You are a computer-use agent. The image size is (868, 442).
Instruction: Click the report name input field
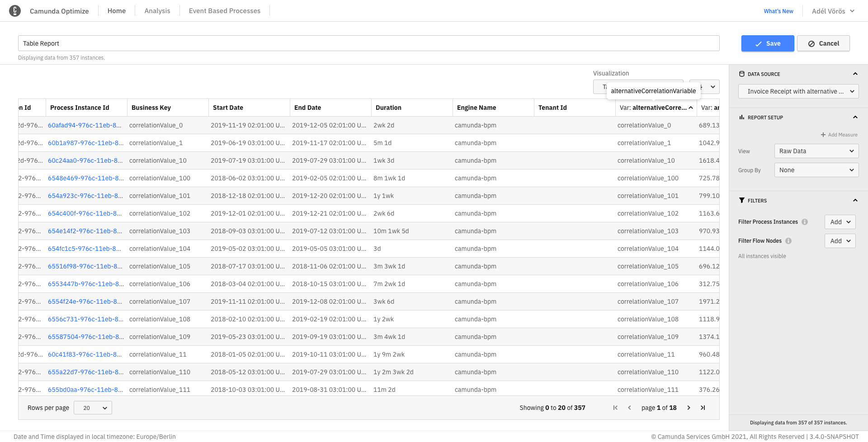coord(368,43)
